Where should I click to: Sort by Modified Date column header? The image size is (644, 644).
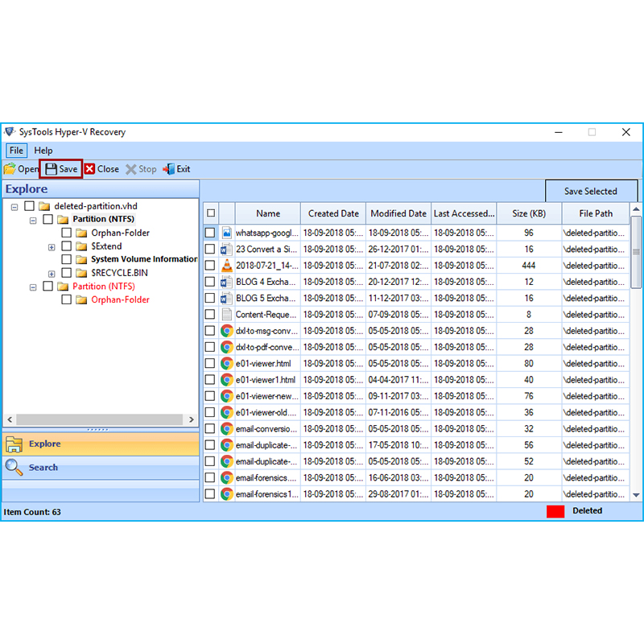[398, 213]
